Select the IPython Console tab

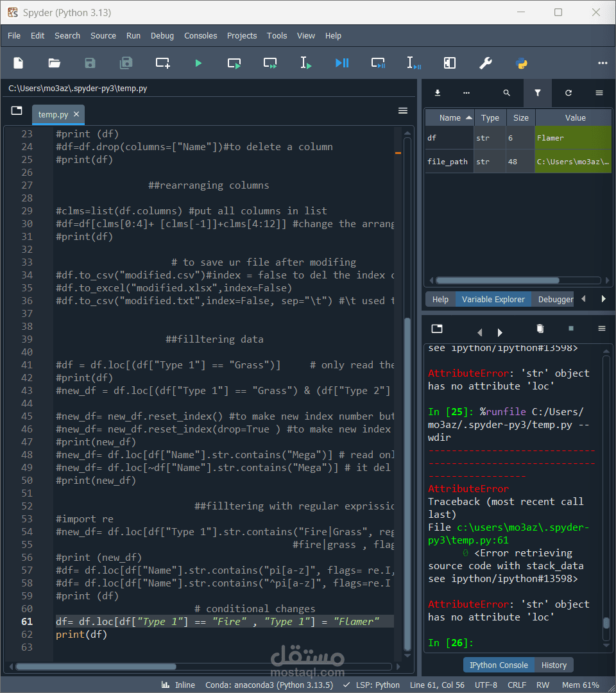pos(499,665)
